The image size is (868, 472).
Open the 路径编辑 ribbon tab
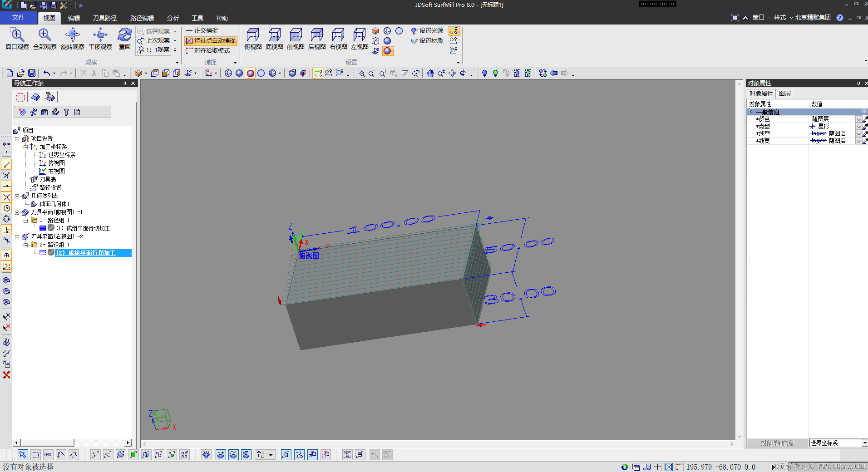(142, 18)
